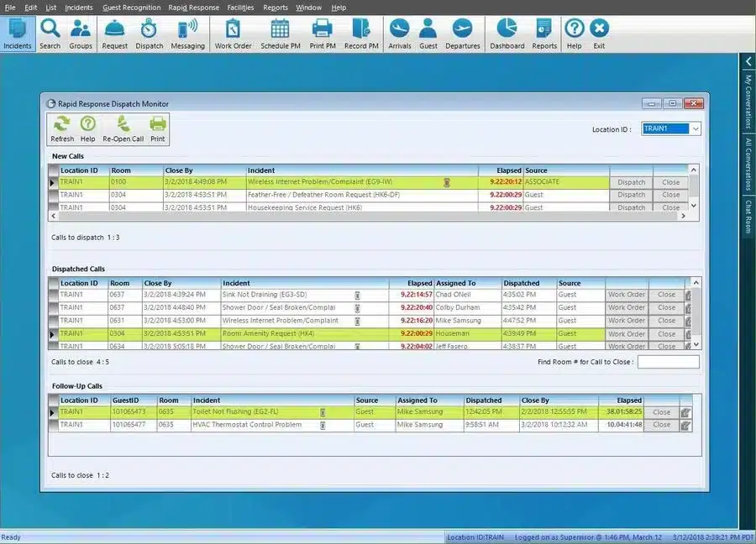Click the Departures plane icon

tap(462, 34)
